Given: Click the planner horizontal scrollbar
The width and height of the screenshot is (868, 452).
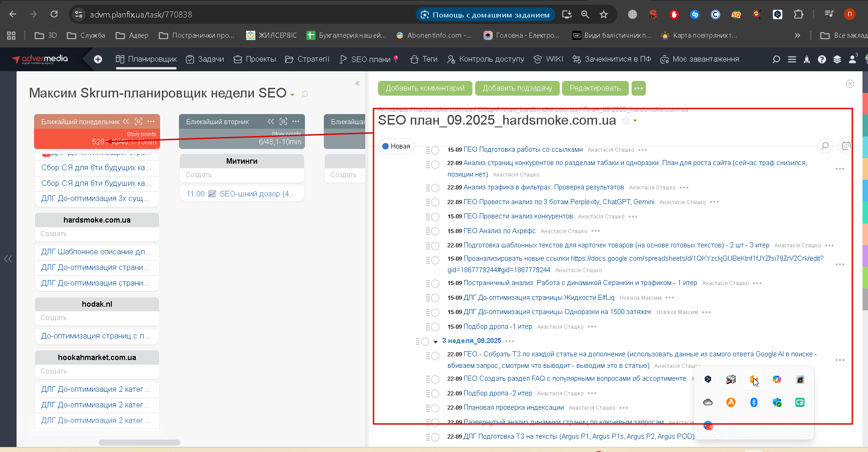Looking at the screenshot, I should click(139, 442).
